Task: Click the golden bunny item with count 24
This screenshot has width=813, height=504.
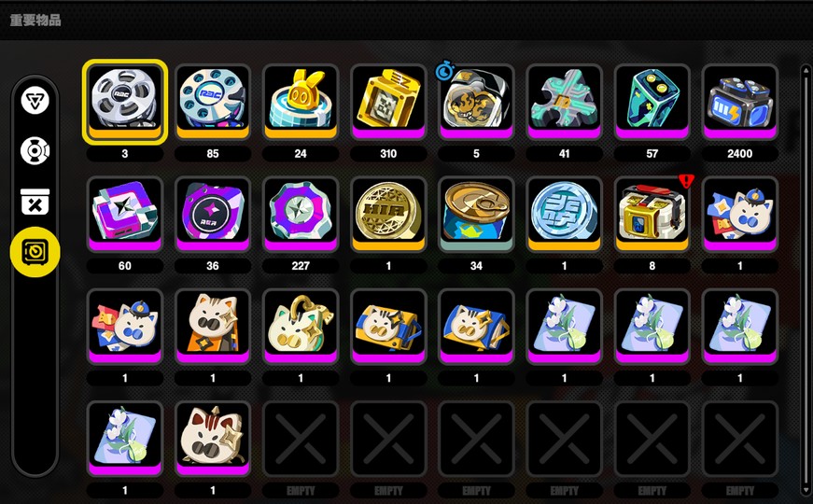Action: coord(301,102)
